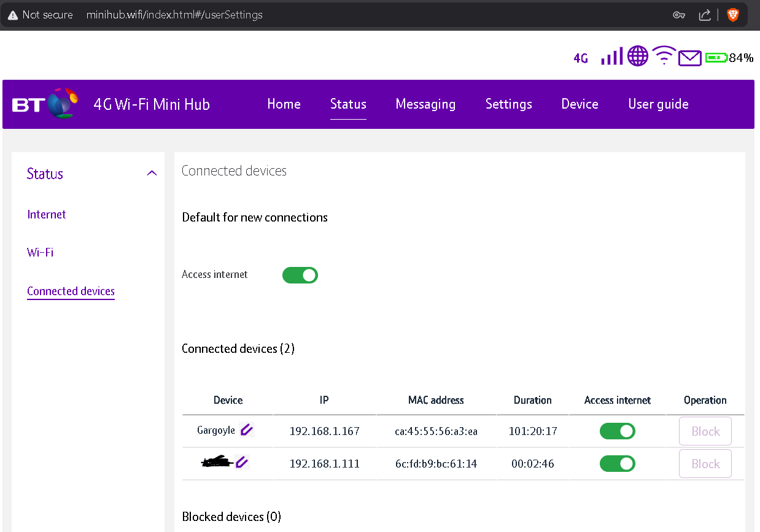Click MAC address ca:45:55:56:a3:ea
The height and width of the screenshot is (532, 760).
coord(436,431)
